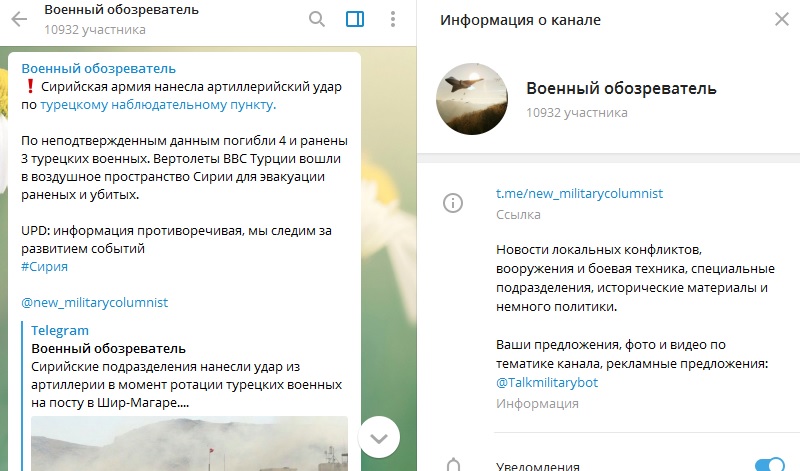The width and height of the screenshot is (800, 471).
Task: Click '10932 участника' in the chat header
Action: tap(95, 30)
